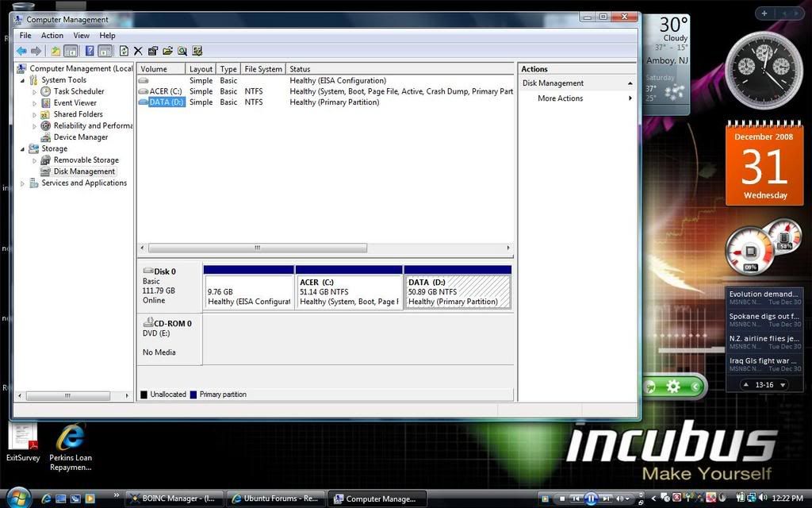Click the Help question mark toolbar icon
The image size is (812, 508).
(x=90, y=51)
